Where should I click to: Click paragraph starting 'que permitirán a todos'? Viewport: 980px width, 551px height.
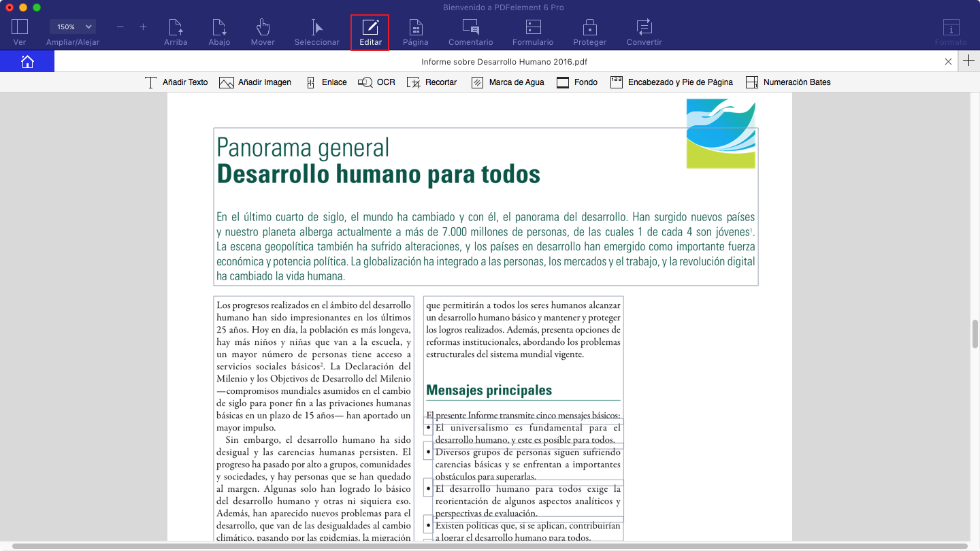tap(523, 330)
